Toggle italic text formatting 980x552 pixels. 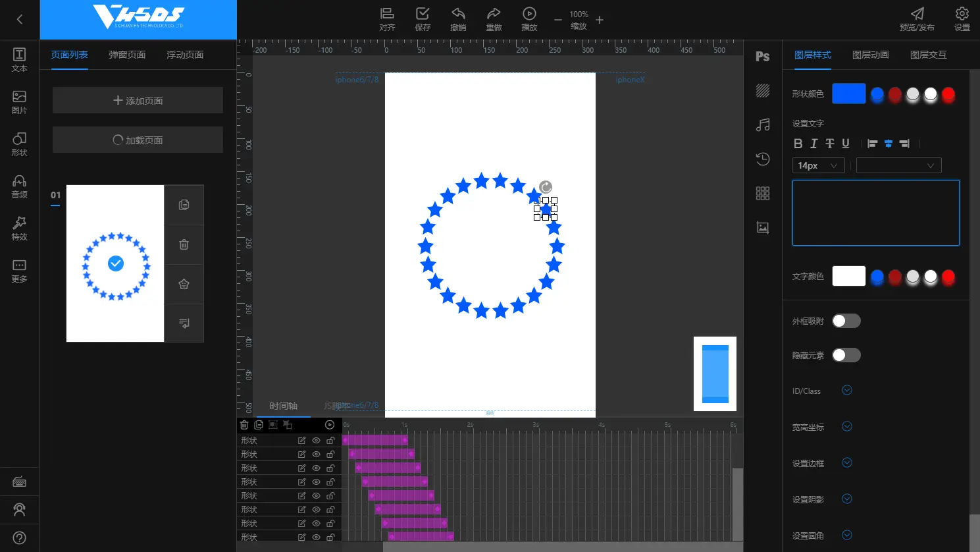tap(814, 143)
